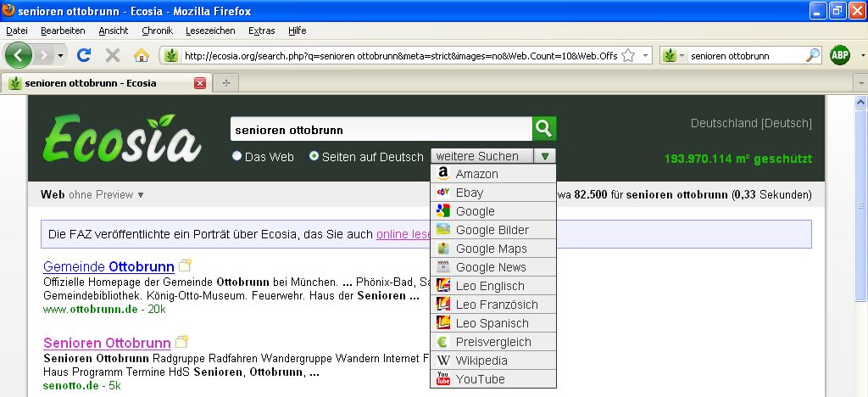This screenshot has width=868, height=397.
Task: Bookmark this page with the star
Action: [628, 55]
